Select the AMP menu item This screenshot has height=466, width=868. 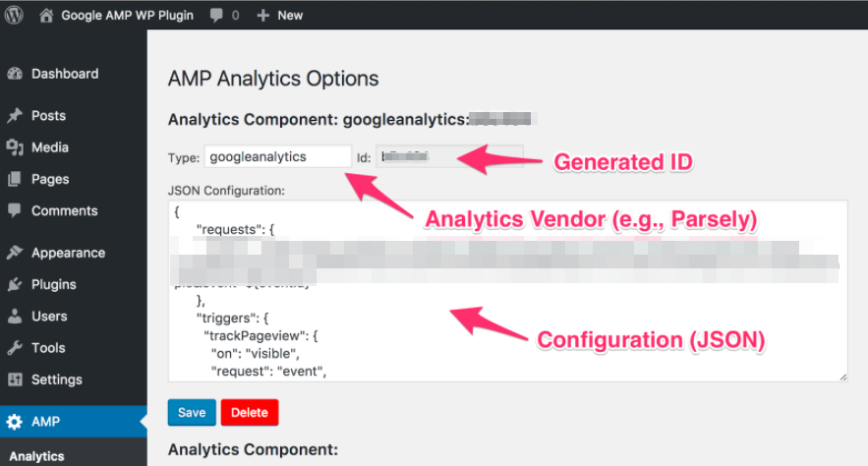point(73,422)
